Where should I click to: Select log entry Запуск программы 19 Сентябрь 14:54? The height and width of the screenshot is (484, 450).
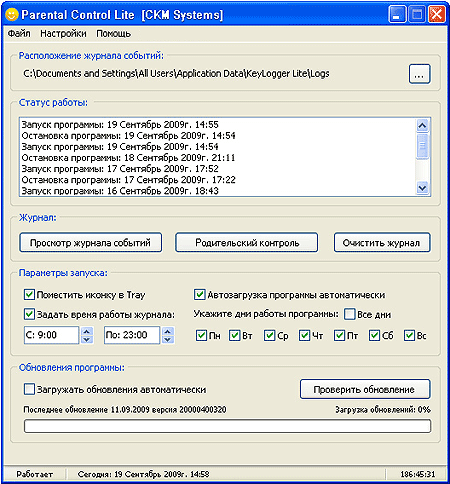point(120,147)
